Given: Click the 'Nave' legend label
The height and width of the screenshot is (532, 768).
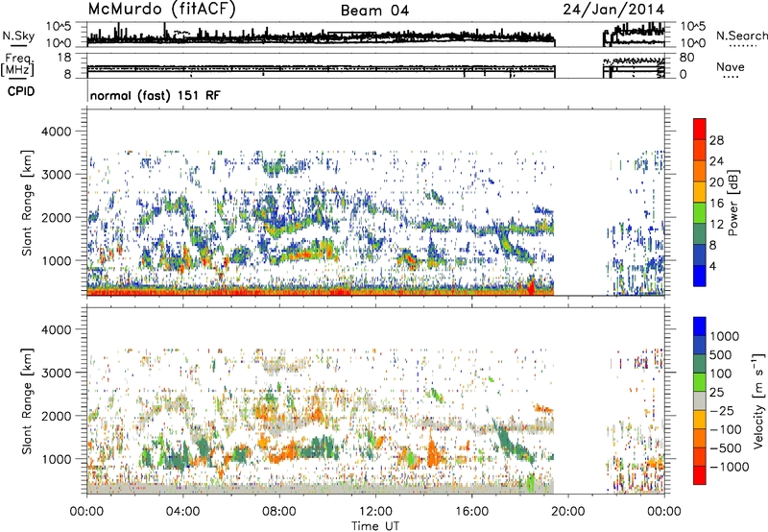Looking at the screenshot, I should coord(731,67).
